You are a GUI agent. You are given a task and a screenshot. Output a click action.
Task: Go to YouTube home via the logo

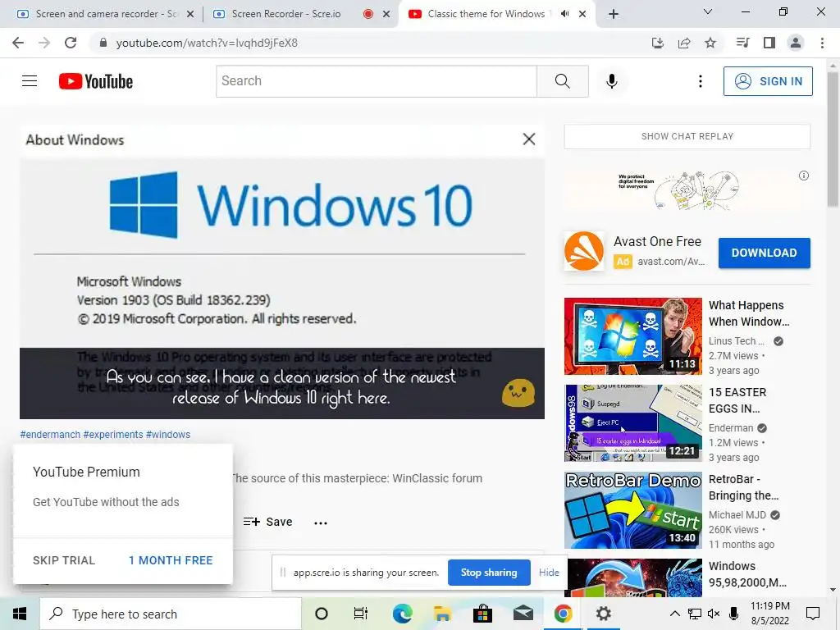pos(96,81)
